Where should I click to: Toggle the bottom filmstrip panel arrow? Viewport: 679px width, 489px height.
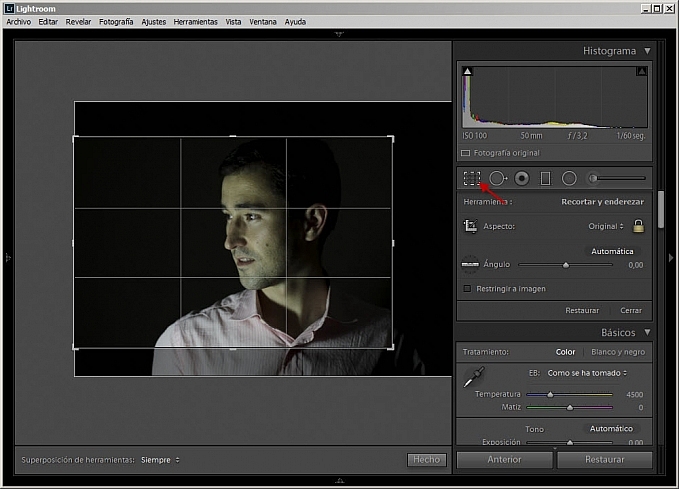340,480
